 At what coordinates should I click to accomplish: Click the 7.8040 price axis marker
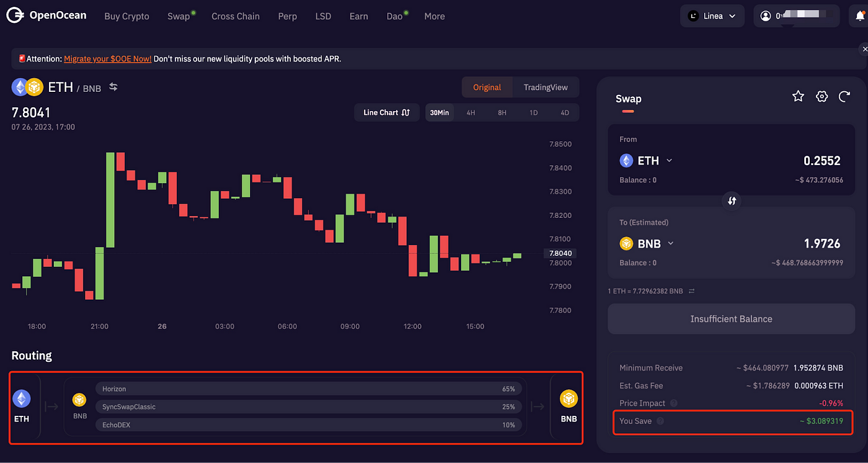(x=560, y=253)
